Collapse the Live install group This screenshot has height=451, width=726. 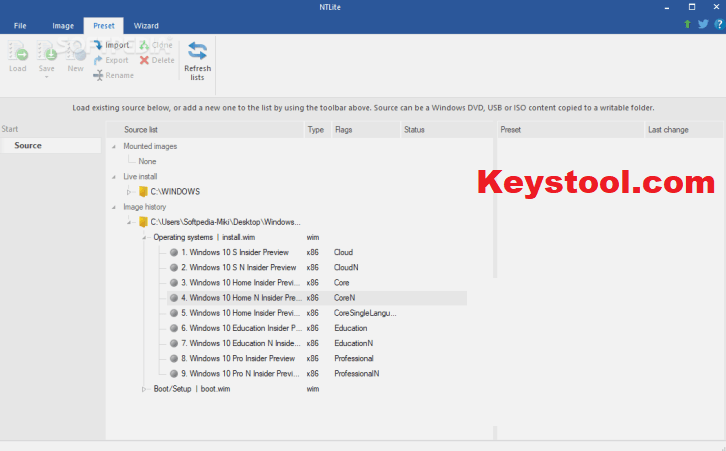coord(113,177)
